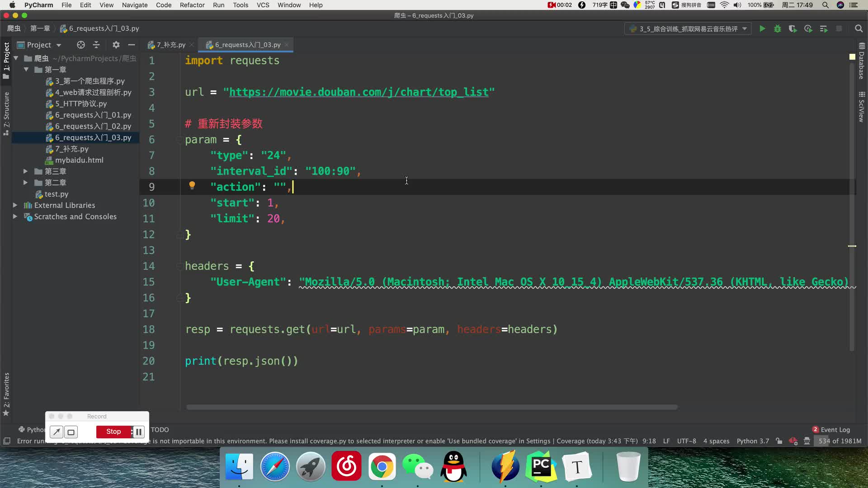This screenshot has width=868, height=488.
Task: Expand External Libraries node
Action: pyautogui.click(x=15, y=205)
